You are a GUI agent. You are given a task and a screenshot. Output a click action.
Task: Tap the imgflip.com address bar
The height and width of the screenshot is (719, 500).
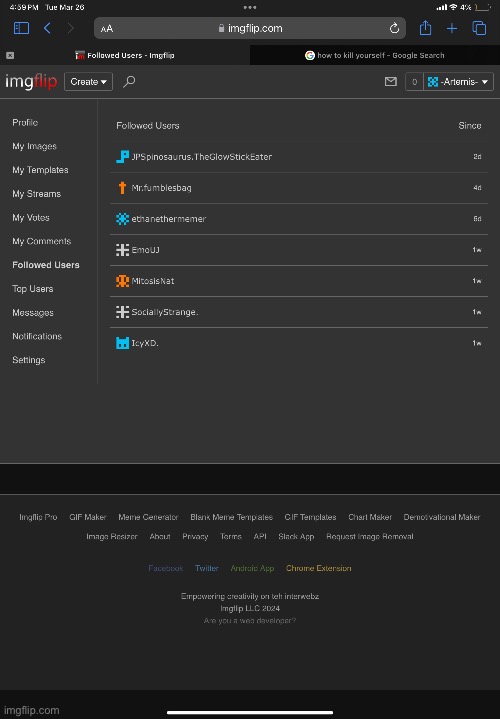250,28
